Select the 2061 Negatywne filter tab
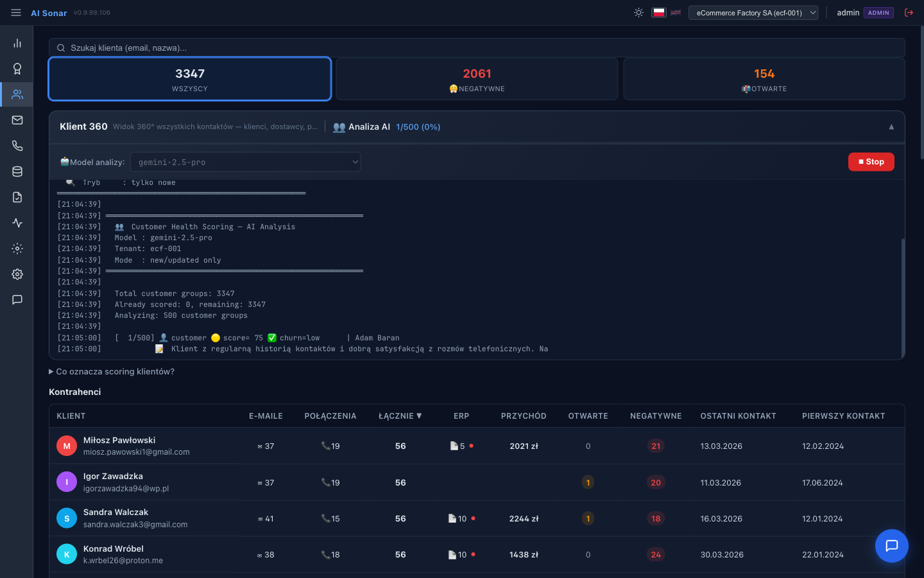924x578 pixels. (x=477, y=79)
